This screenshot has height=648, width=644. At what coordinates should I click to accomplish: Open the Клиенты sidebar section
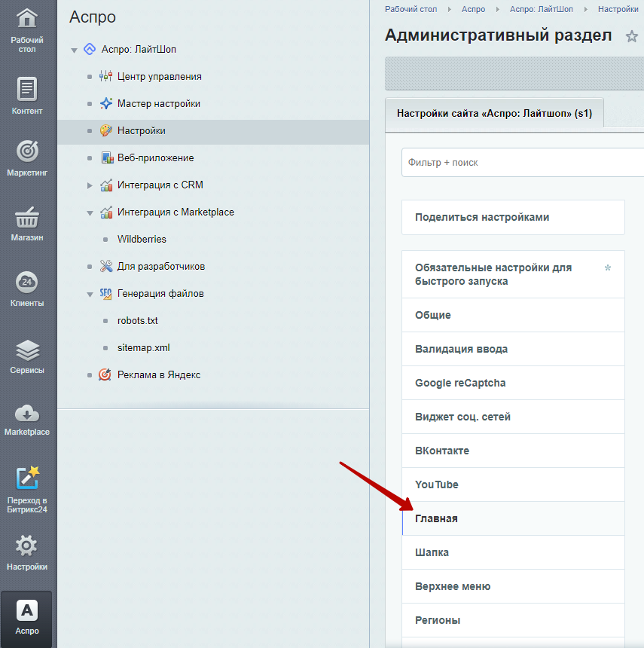pyautogui.click(x=27, y=289)
